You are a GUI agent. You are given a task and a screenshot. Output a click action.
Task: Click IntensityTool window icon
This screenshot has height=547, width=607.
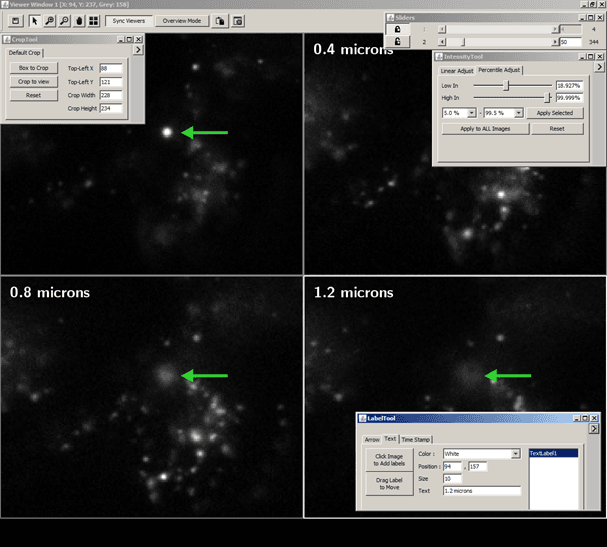click(x=439, y=57)
